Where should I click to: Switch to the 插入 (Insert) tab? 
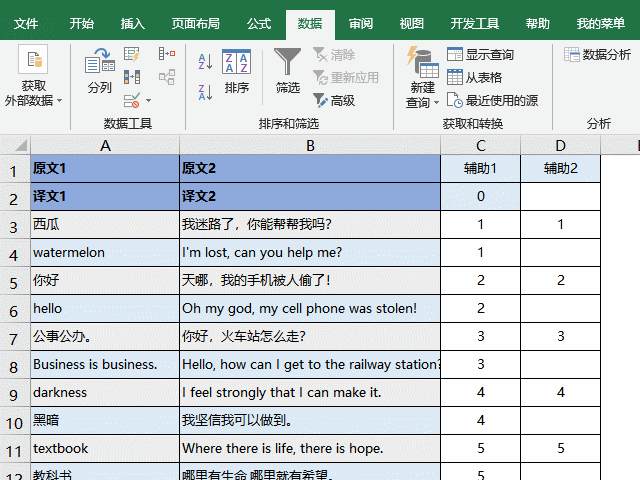click(133, 24)
